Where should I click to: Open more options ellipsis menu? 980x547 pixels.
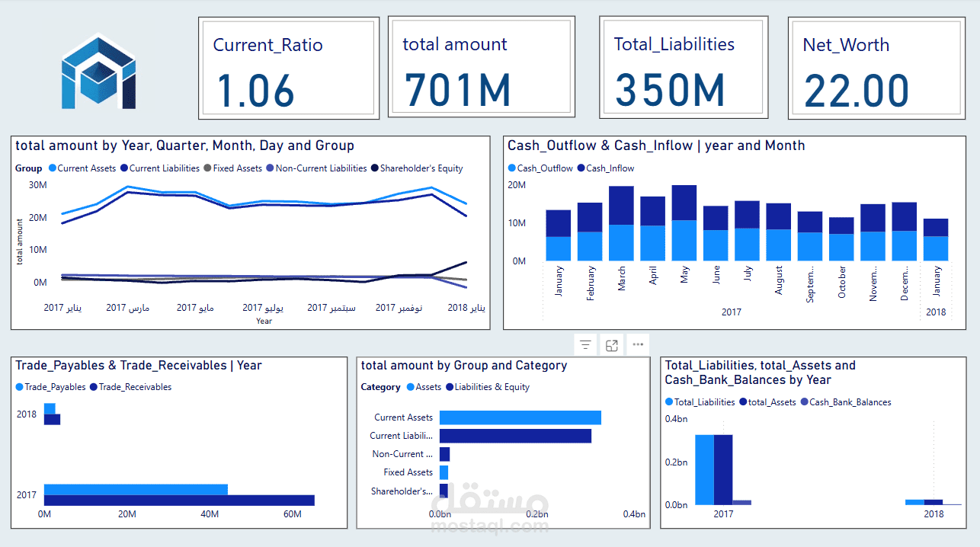[x=638, y=345]
